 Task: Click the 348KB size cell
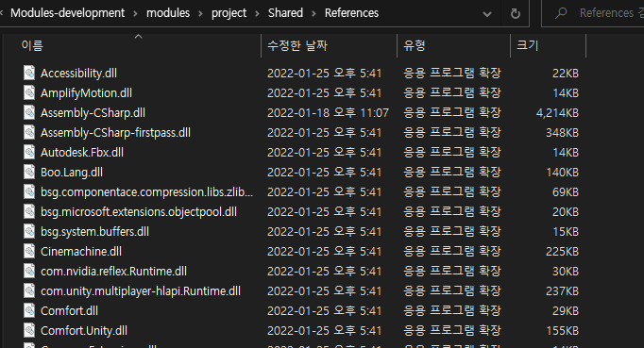tap(562, 133)
